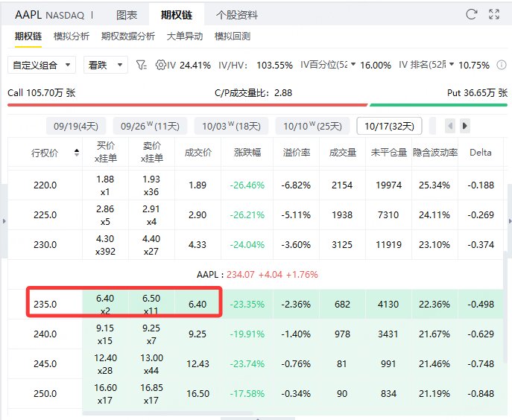This screenshot has width=512, height=420.
Task: Select the 10/17(32天) expiry date
Action: pos(389,126)
